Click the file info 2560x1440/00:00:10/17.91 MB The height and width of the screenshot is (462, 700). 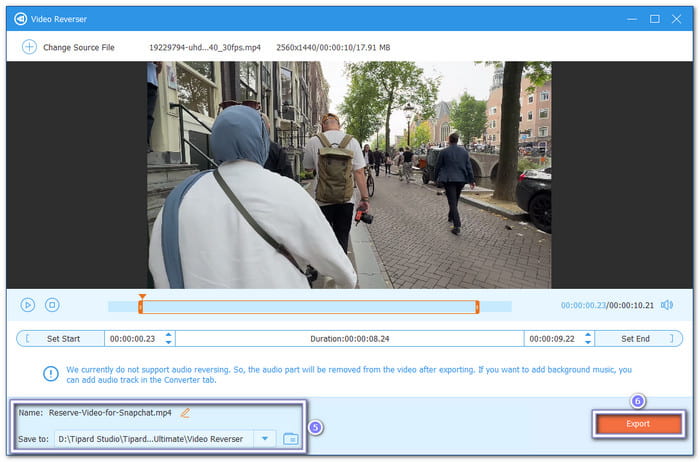pos(333,47)
